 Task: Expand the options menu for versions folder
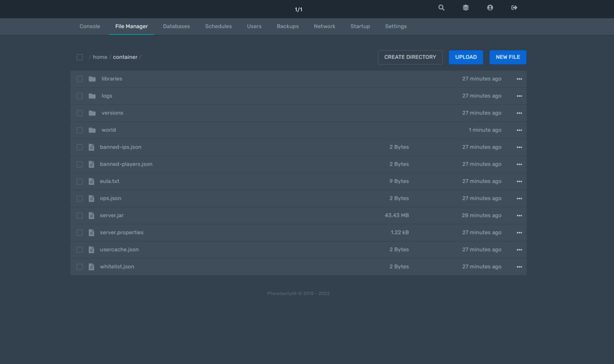click(519, 113)
